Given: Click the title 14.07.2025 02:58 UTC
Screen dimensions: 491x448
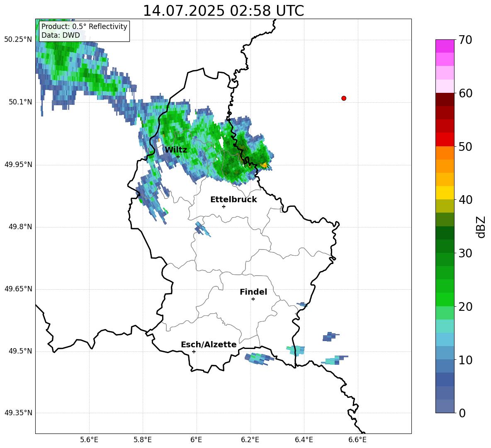Looking at the screenshot, I should click(223, 11).
